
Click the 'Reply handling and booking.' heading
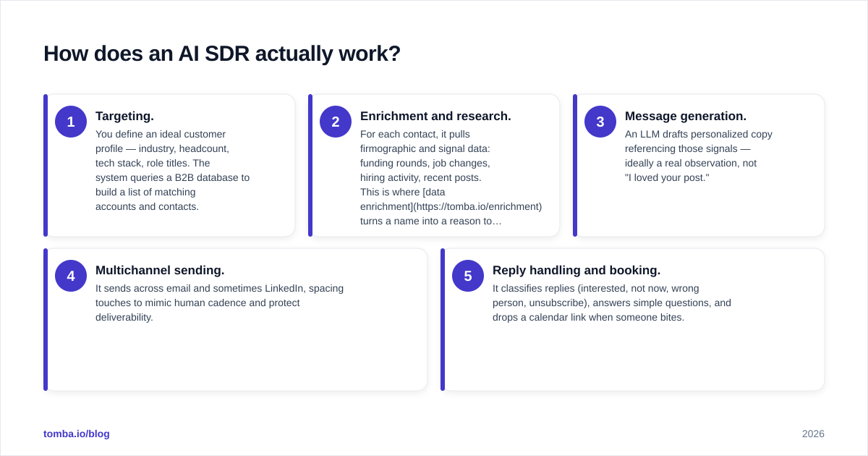click(x=576, y=270)
